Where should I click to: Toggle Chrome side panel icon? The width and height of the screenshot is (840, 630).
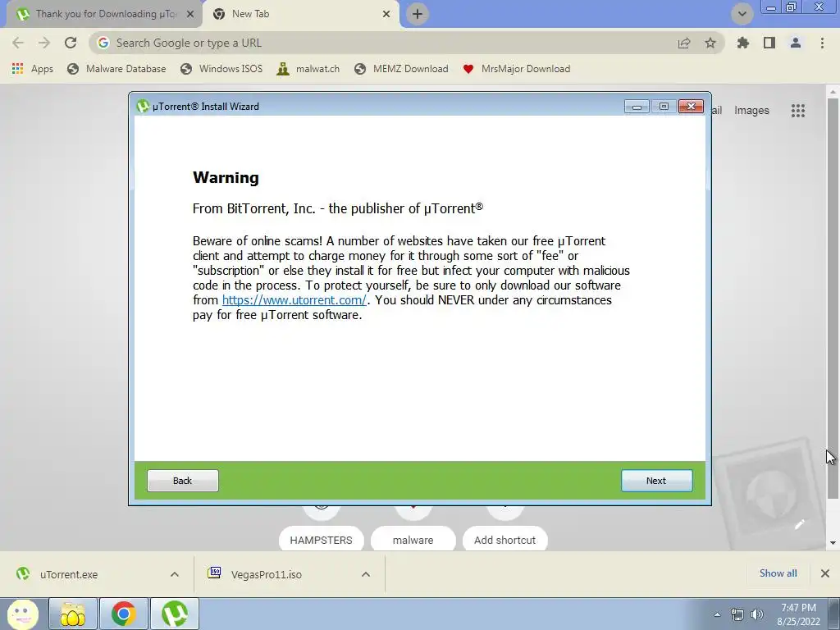coord(769,43)
